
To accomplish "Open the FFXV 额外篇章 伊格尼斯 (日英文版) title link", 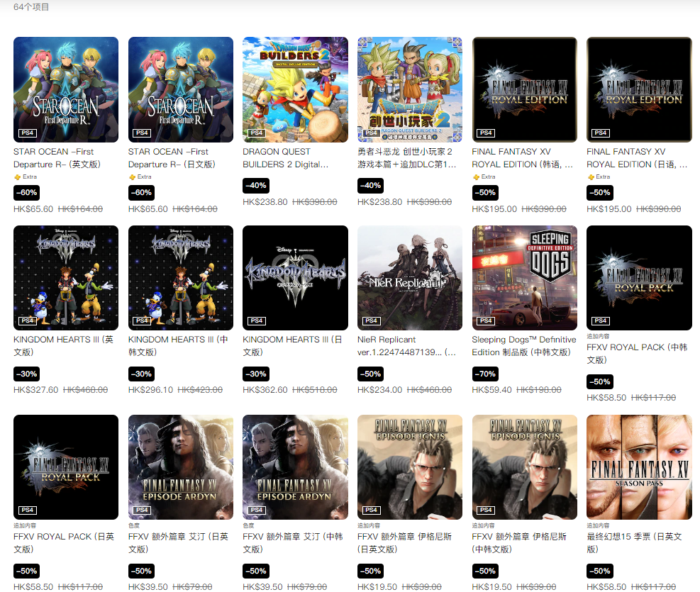I will point(404,542).
